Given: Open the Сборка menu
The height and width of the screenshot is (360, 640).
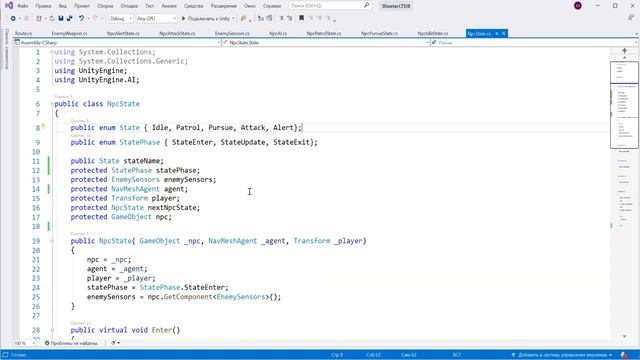Looking at the screenshot, I should pyautogui.click(x=105, y=6).
